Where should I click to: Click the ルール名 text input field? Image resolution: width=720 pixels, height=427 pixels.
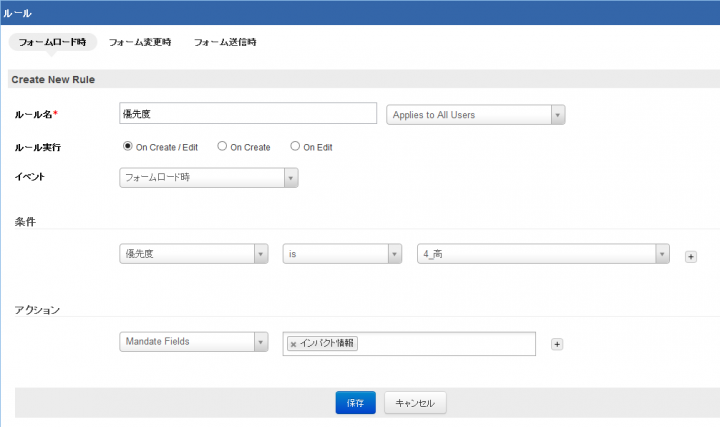tap(248, 113)
